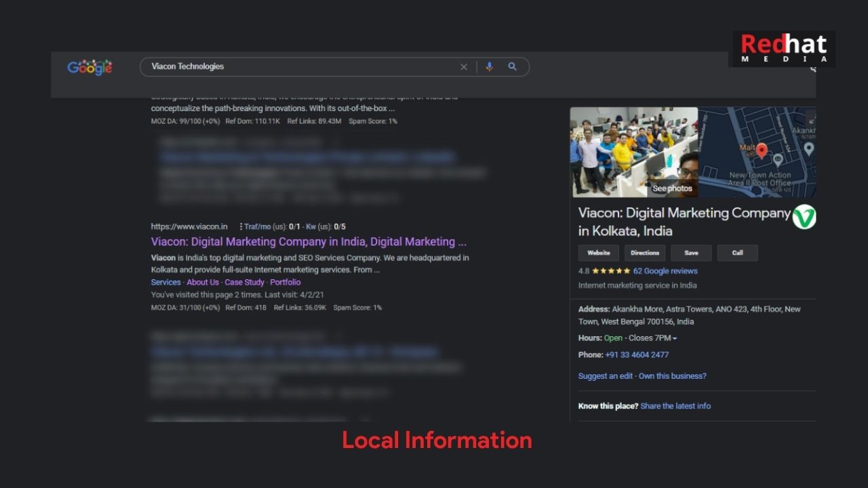Click the search field containing Viacon Technologies
868x488 pixels.
click(334, 66)
